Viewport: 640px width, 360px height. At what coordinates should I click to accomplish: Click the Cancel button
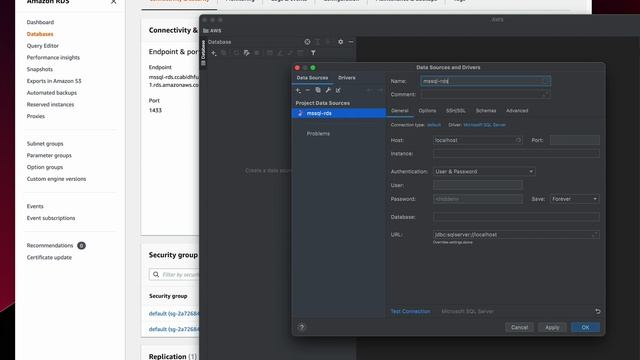519,327
